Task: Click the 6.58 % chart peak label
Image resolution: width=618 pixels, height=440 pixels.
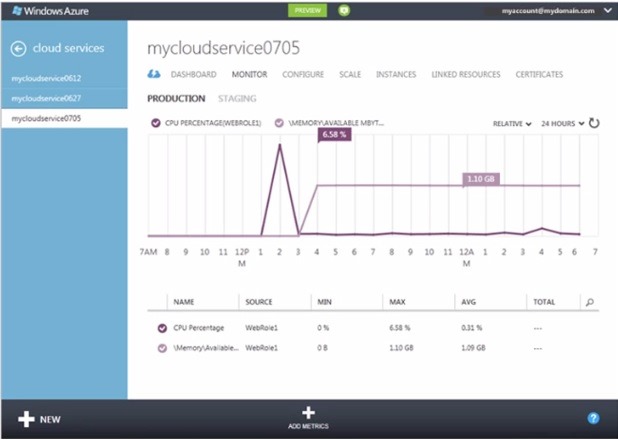Action: click(x=334, y=134)
